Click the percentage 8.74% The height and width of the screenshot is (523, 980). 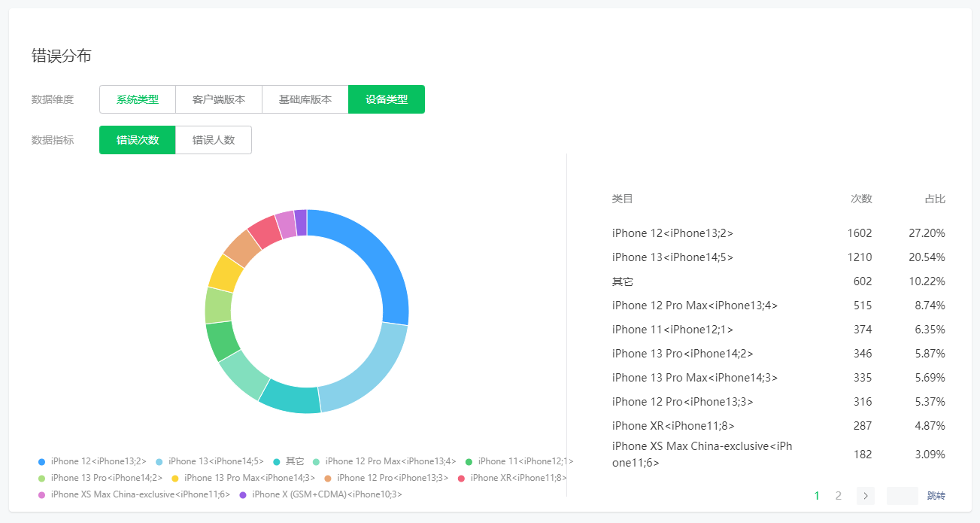point(930,306)
